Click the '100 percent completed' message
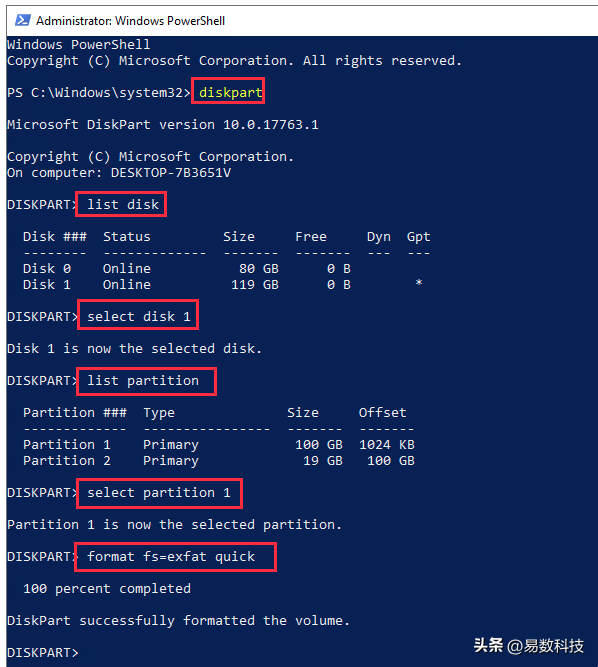 coord(107,589)
